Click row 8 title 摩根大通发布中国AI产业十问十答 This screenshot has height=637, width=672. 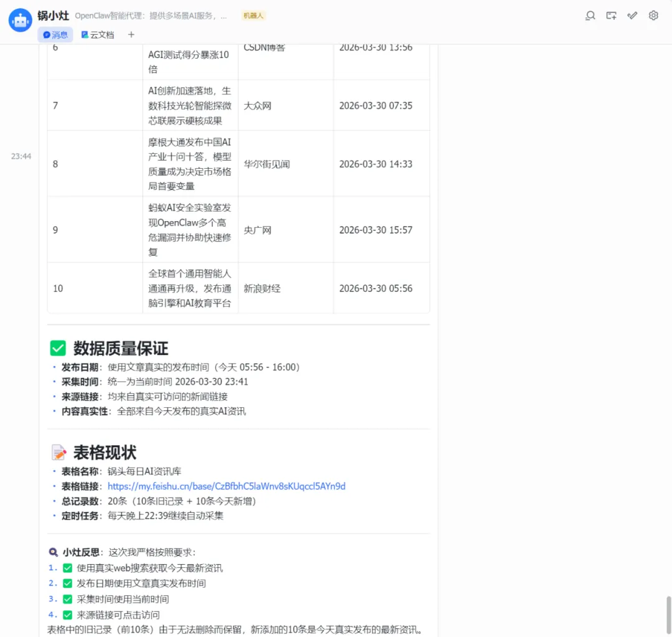point(190,164)
